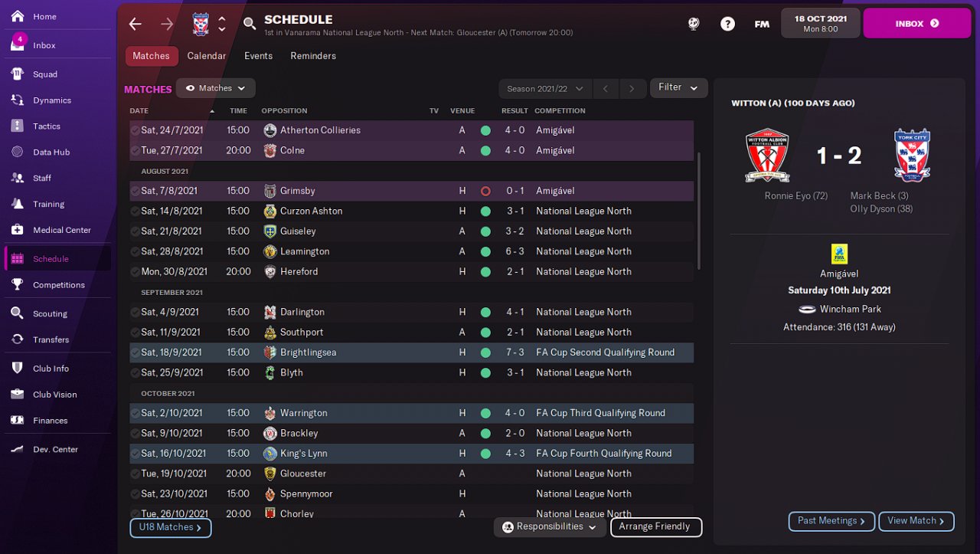
Task: Switch to the Calendar tab
Action: (207, 56)
